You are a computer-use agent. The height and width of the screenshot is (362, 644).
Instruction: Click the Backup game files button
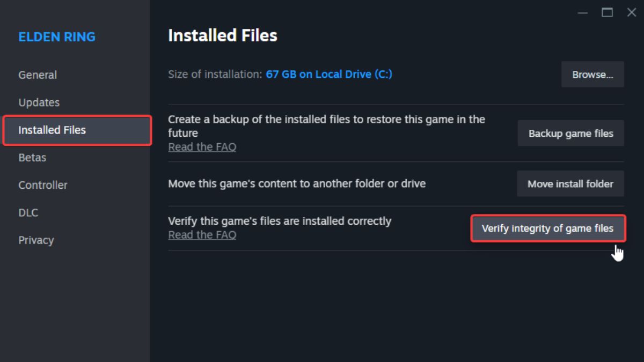click(x=570, y=133)
